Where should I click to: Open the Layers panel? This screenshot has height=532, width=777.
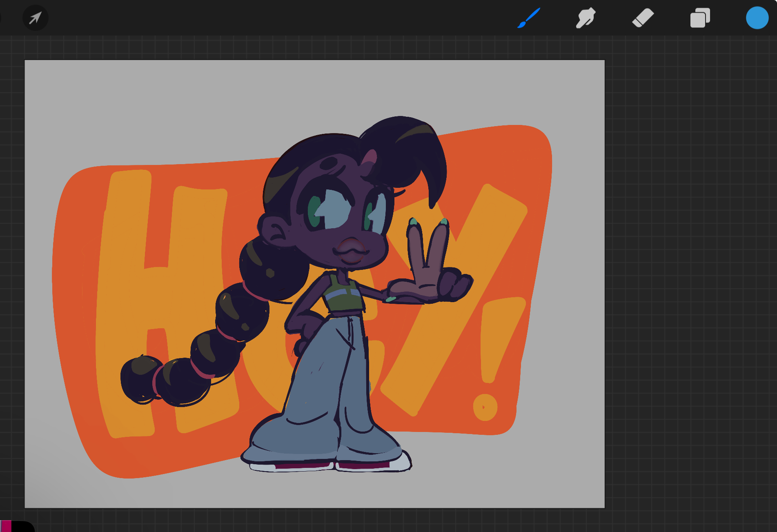pos(700,18)
